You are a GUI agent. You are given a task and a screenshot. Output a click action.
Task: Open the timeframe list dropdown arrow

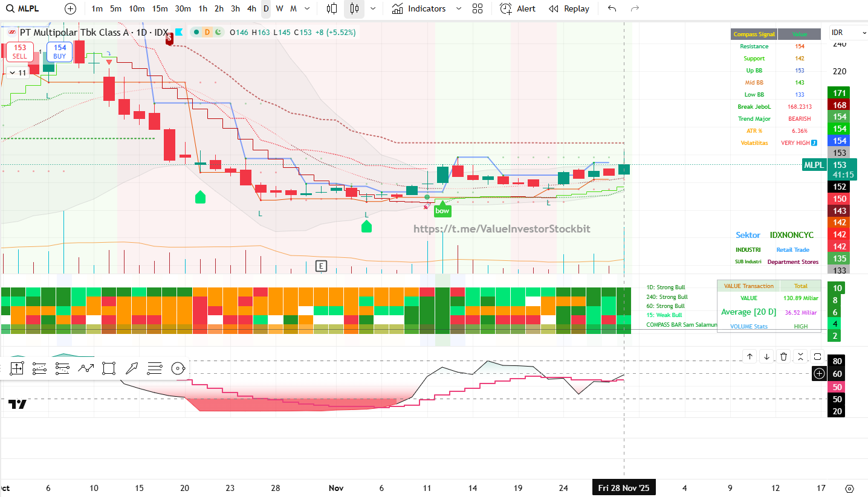click(x=308, y=8)
